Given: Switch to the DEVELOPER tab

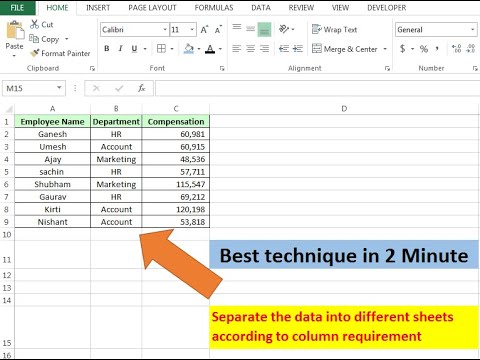Looking at the screenshot, I should 387,8.
